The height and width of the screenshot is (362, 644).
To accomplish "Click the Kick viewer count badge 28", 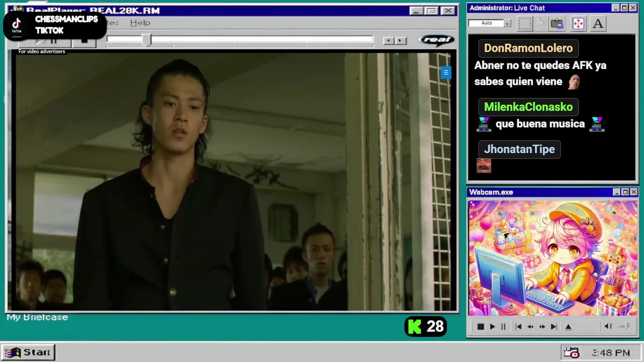I will click(426, 327).
